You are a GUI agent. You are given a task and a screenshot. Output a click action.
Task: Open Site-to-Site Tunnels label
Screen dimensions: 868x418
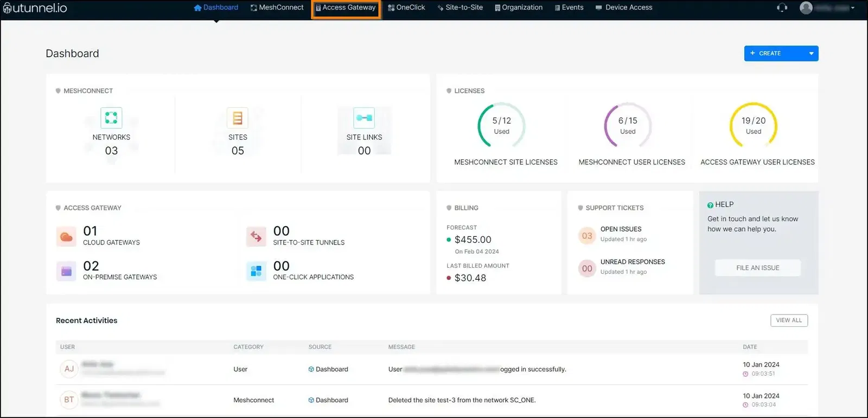[309, 242]
